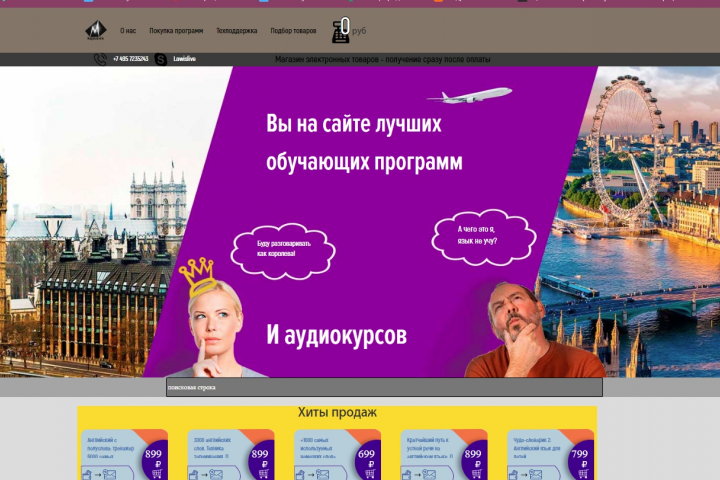Focus the "поисковая строка" search field

(x=384, y=387)
